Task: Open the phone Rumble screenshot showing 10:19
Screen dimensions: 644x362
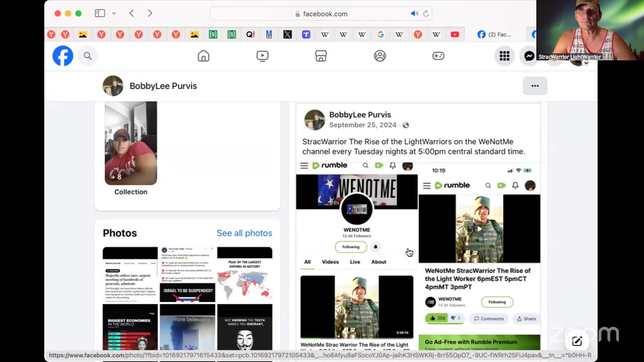Action: pos(479,256)
